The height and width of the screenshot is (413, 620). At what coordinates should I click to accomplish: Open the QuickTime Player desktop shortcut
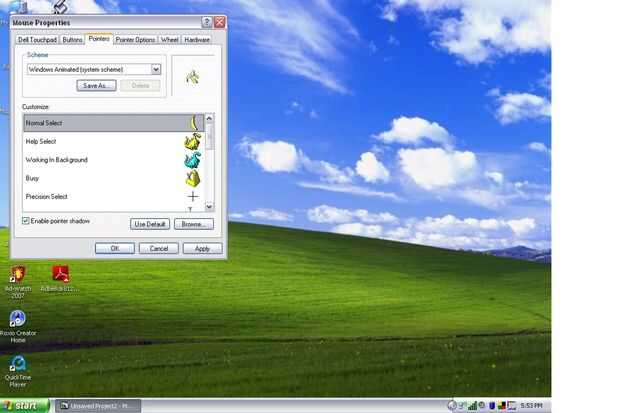pos(18,371)
